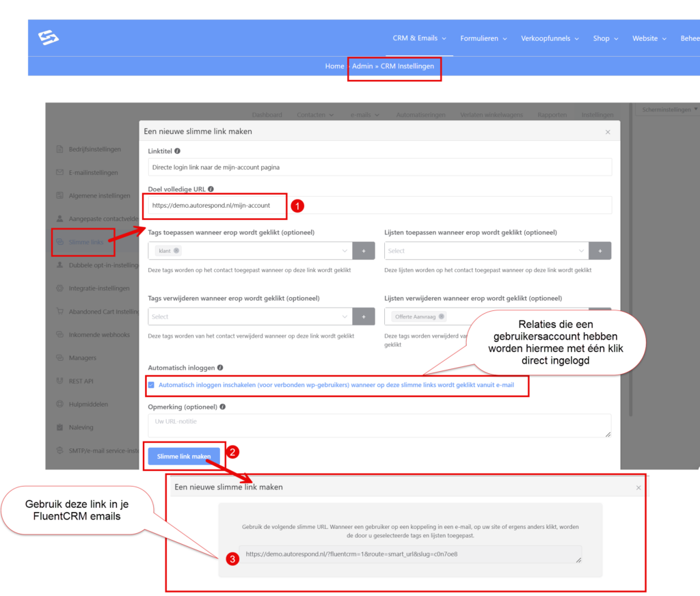
Task: Open the Tags verwijderen select dropdown
Action: [x=344, y=316]
